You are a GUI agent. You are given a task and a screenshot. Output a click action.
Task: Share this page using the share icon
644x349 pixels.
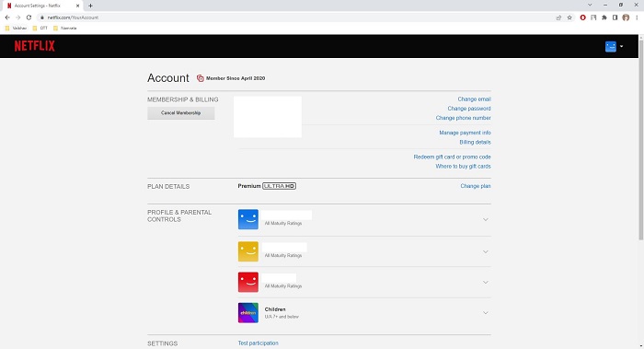pyautogui.click(x=558, y=17)
